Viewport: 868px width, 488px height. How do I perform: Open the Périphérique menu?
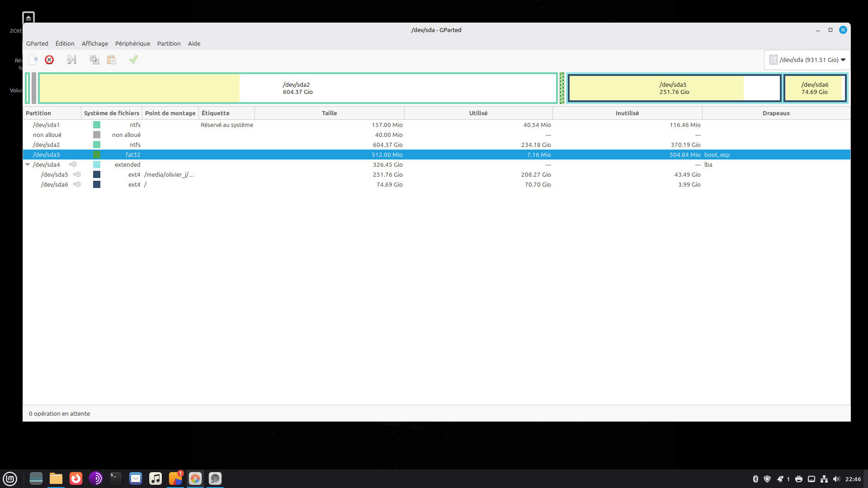click(132, 43)
